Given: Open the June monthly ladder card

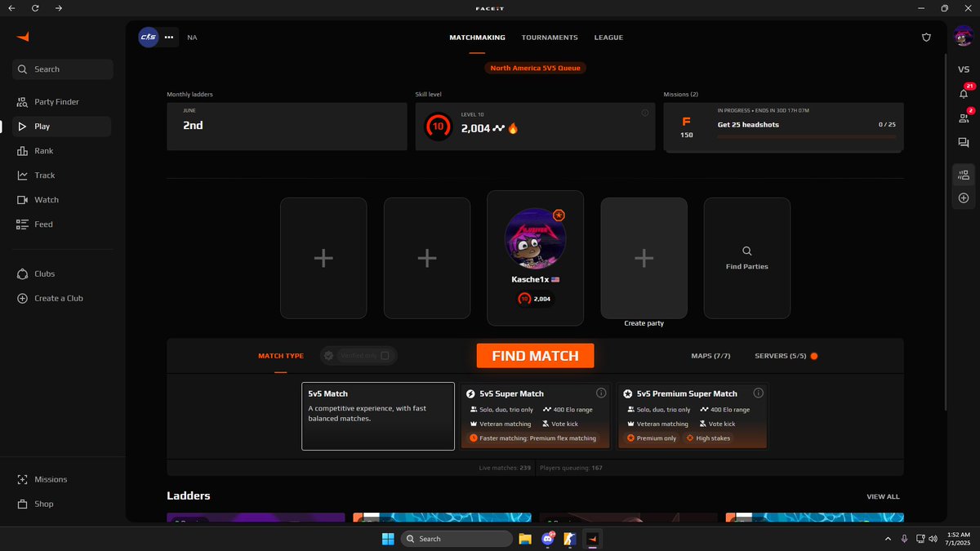Looking at the screenshot, I should tap(287, 127).
